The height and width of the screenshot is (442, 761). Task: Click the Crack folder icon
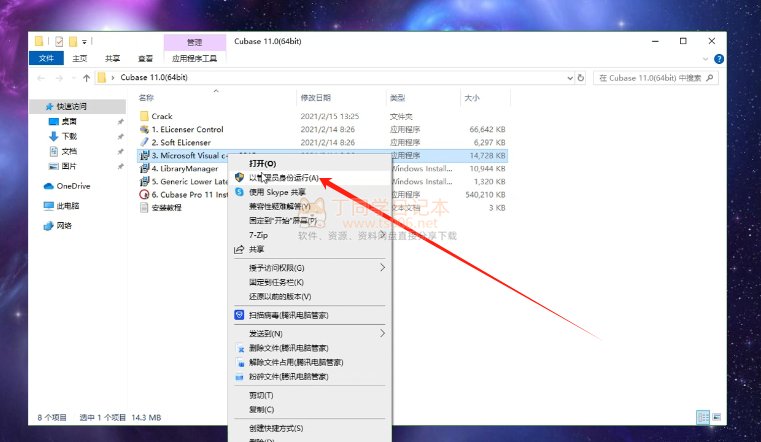tap(144, 117)
